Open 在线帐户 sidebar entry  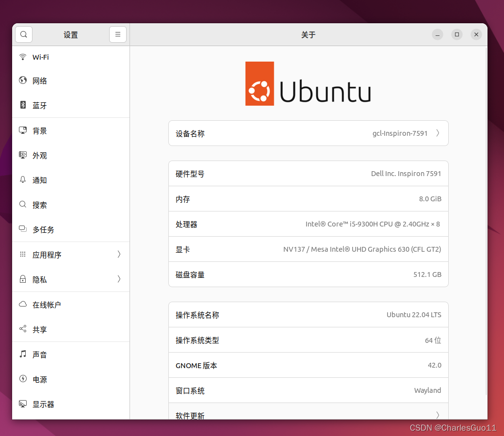[71, 304]
